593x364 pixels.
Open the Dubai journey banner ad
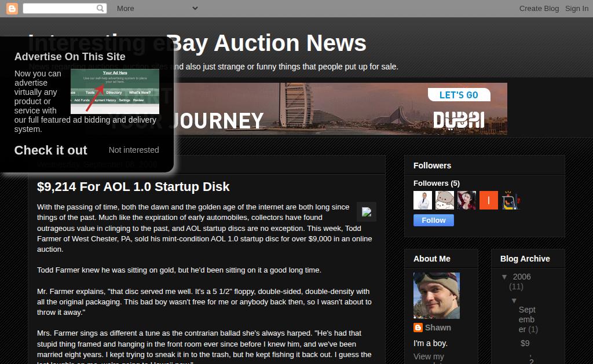click(x=341, y=109)
